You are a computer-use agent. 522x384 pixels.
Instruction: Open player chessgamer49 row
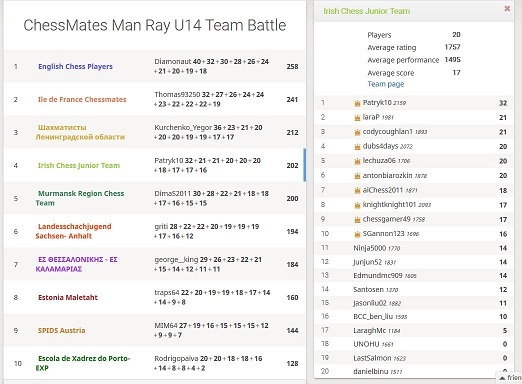point(414,219)
